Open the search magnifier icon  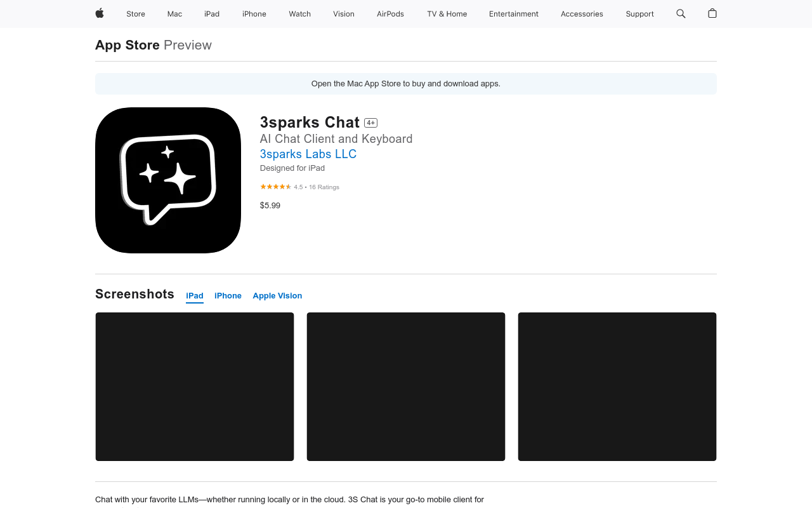[681, 13]
